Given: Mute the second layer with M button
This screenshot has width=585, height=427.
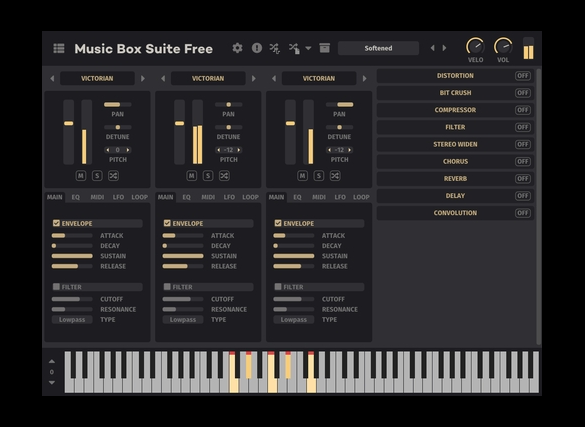Looking at the screenshot, I should click(191, 176).
